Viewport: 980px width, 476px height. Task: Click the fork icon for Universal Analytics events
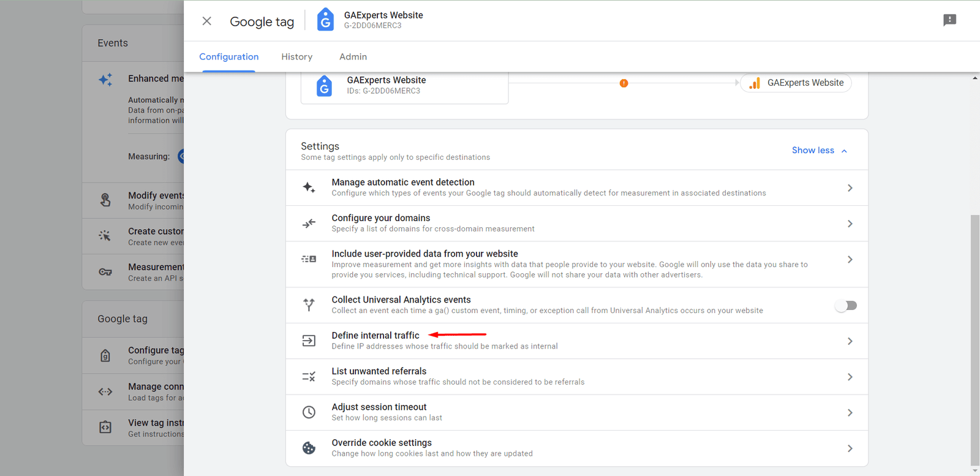(x=309, y=304)
